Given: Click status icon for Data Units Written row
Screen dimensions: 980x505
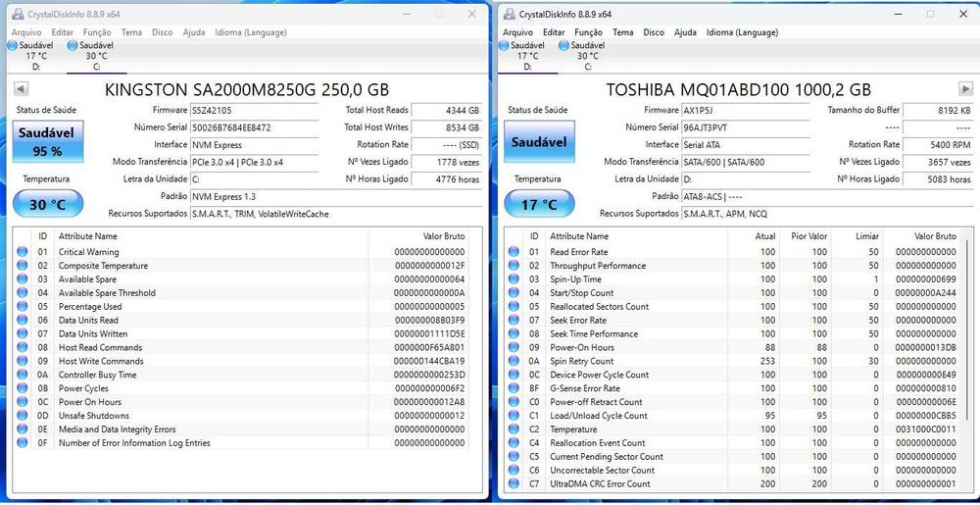Looking at the screenshot, I should pos(23,333).
